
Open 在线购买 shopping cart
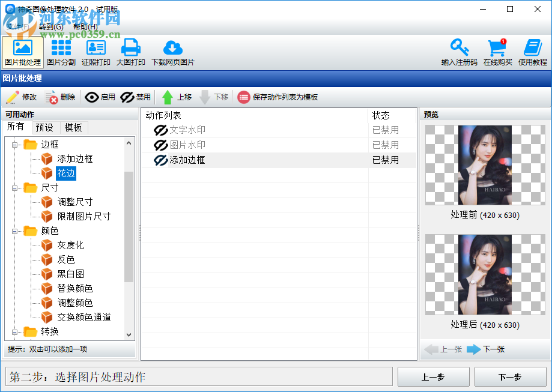(x=497, y=52)
